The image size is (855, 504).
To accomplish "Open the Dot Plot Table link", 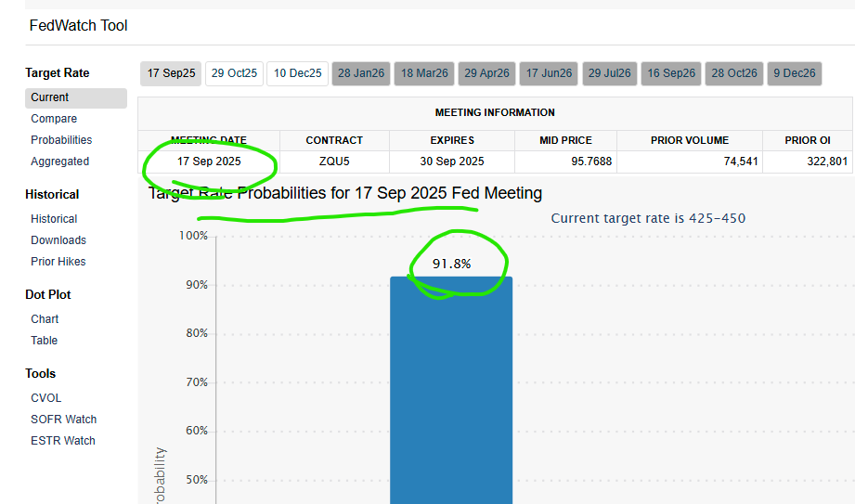I will [45, 341].
